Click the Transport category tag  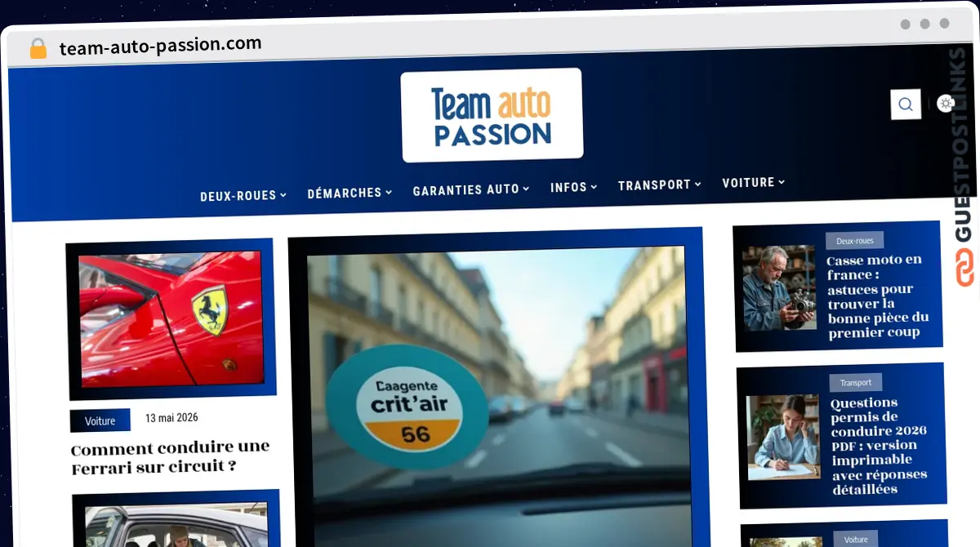click(856, 382)
